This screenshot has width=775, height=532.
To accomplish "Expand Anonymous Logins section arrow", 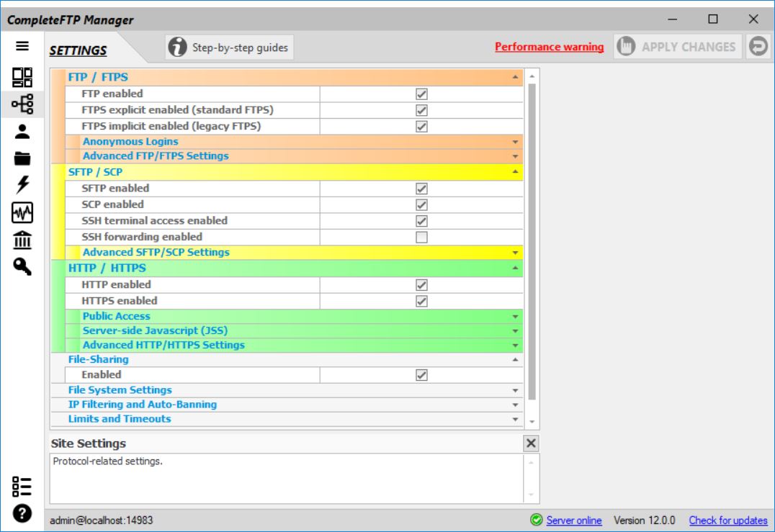I will click(515, 142).
